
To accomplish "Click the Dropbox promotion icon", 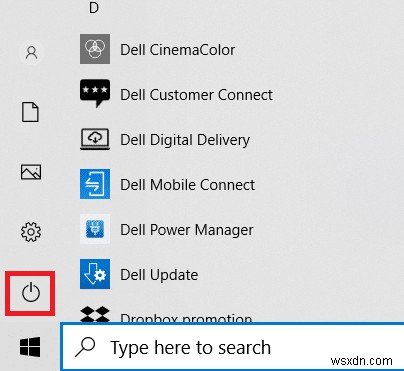I will pyautogui.click(x=95, y=314).
